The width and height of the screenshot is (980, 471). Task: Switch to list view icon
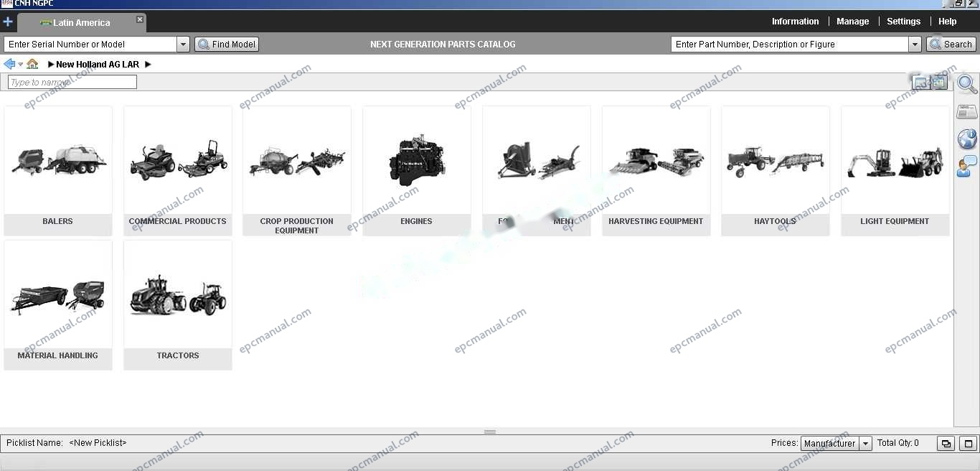[x=920, y=83]
